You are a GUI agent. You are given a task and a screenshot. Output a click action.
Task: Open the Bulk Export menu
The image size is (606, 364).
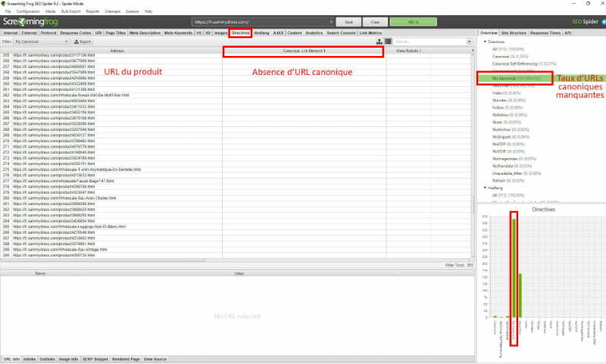pos(70,12)
